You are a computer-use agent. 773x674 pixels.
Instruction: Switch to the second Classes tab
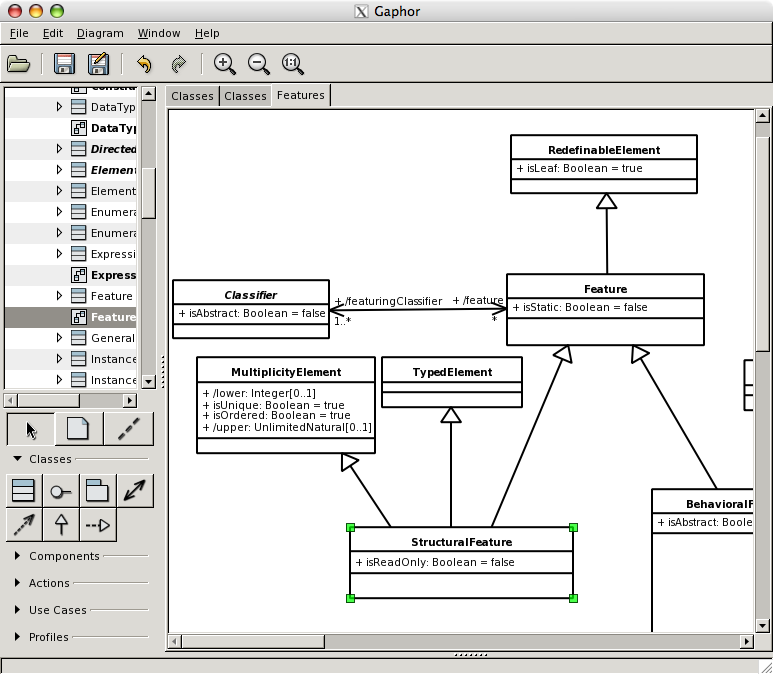245,96
